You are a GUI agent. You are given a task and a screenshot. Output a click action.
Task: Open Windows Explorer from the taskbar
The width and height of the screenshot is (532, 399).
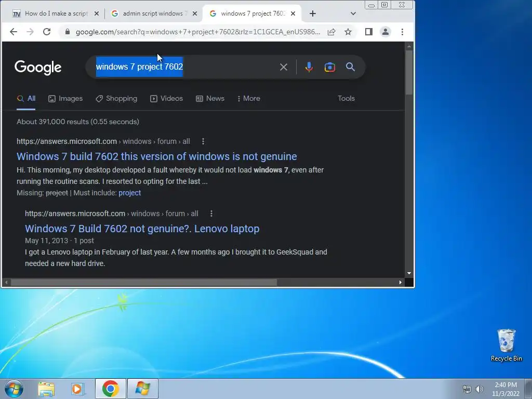coord(46,389)
